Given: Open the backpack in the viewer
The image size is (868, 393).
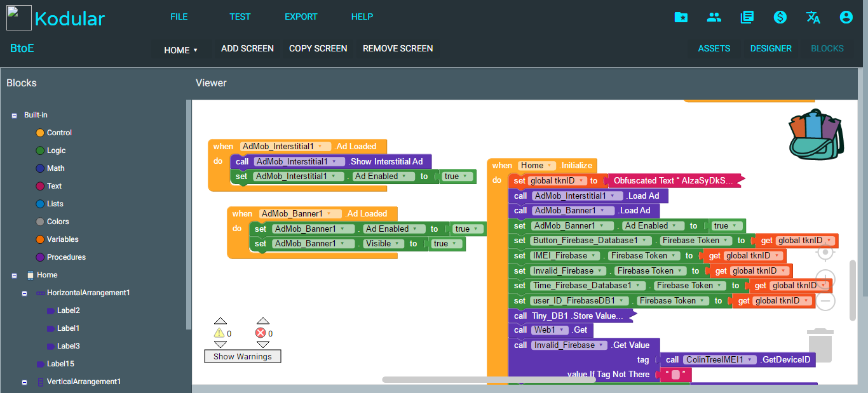Looking at the screenshot, I should 817,134.
